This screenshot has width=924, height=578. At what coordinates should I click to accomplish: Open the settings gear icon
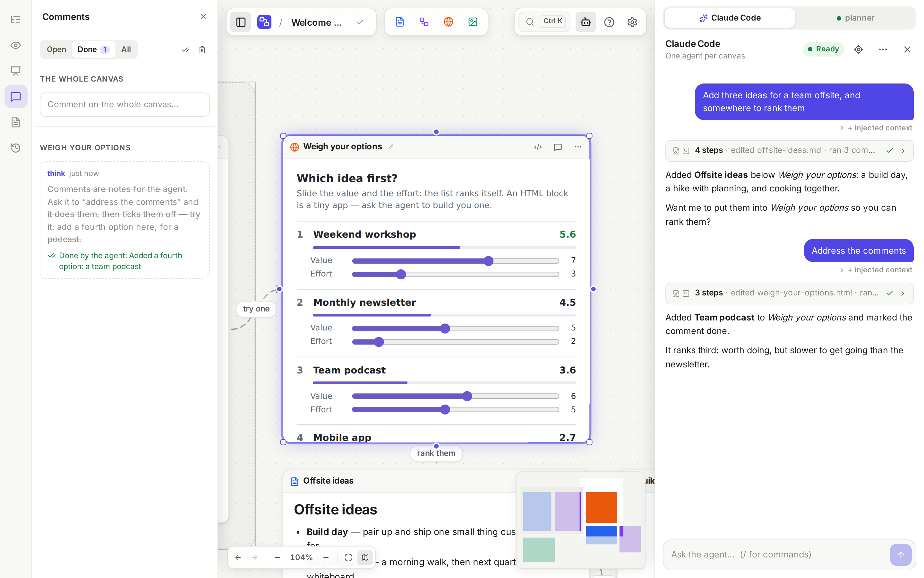click(x=632, y=22)
